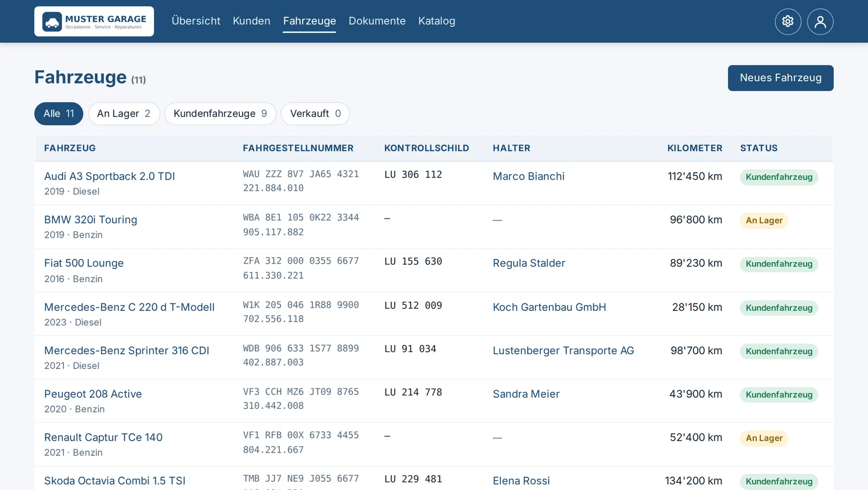The image size is (868, 490).
Task: Select the Fahrzeuge menu item
Action: pos(309,21)
